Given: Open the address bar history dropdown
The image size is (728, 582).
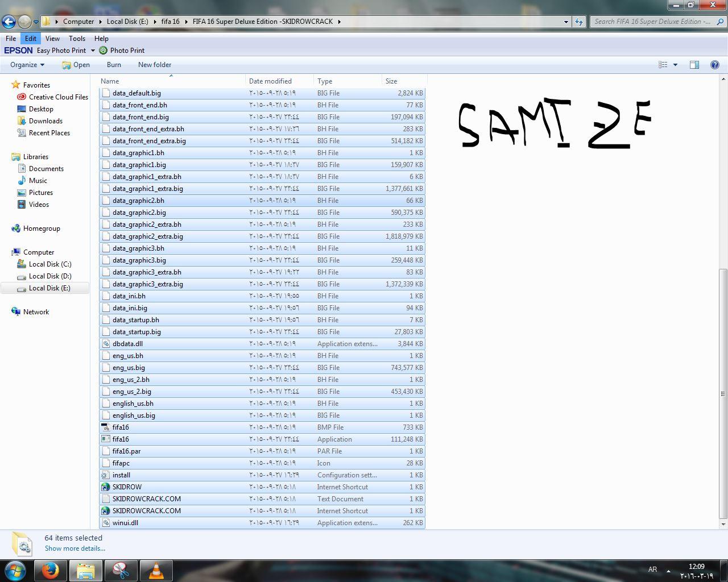Looking at the screenshot, I should [566, 22].
